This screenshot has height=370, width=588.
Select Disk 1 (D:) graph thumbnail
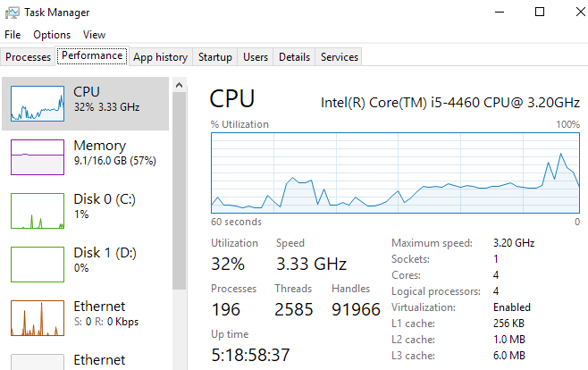[37, 265]
